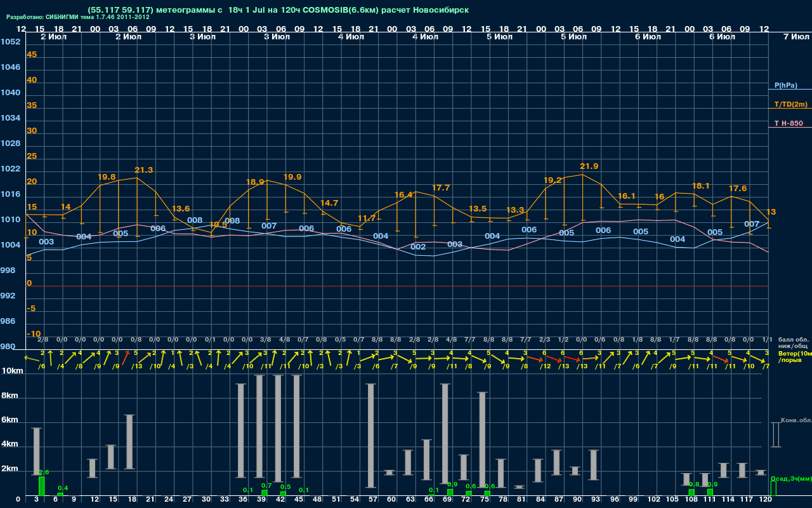Click the tall gray cloud bar above hour 57
This screenshot has width=812, height=508.
tap(371, 436)
